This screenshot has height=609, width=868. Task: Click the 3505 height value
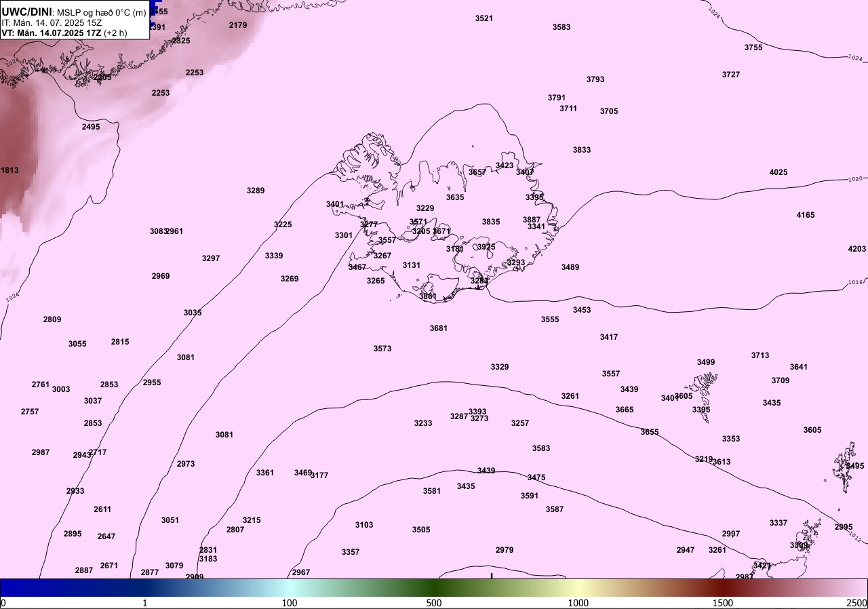(x=421, y=530)
